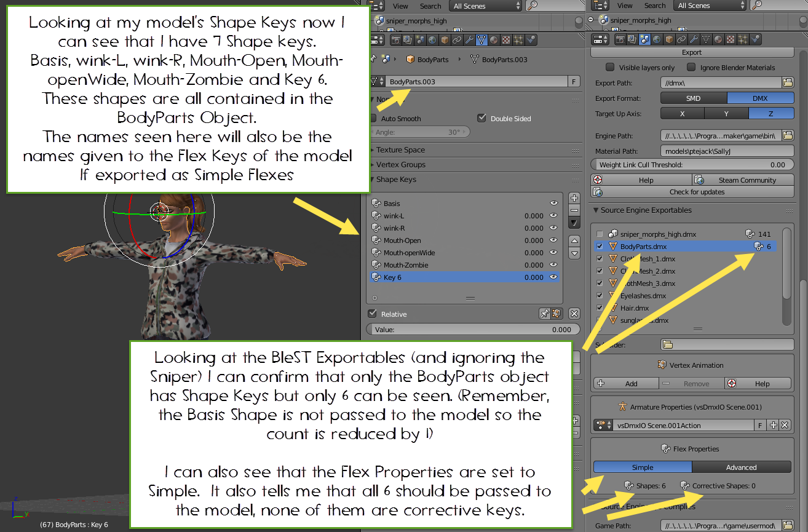
Task: Enable Visible layers only checkbox
Action: click(610, 67)
